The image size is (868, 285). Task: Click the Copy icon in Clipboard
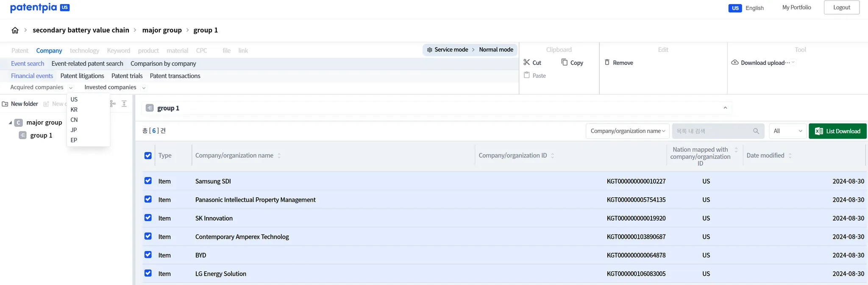click(x=565, y=62)
